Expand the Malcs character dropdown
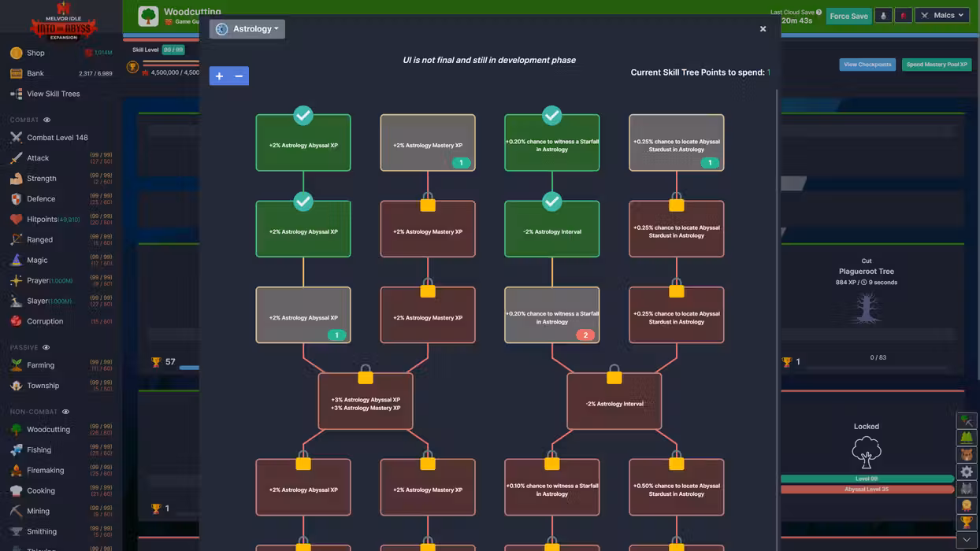The width and height of the screenshot is (980, 551). (942, 16)
